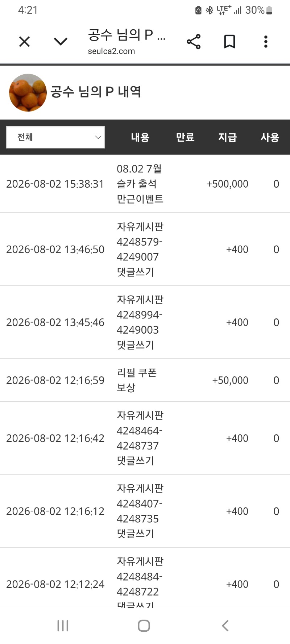Click the dropdown arrow in 전체 selector
Image resolution: width=290 pixels, height=644 pixels.
tap(98, 137)
